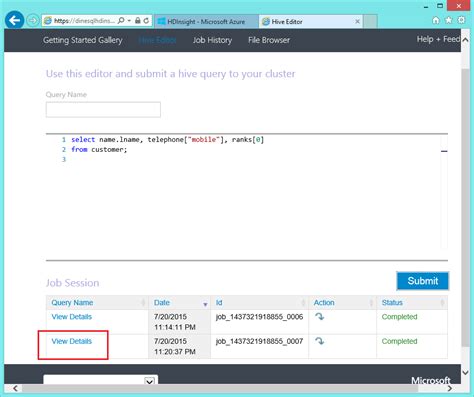Refresh the page with the reload icon
This screenshot has height=397, width=474.
point(146,21)
